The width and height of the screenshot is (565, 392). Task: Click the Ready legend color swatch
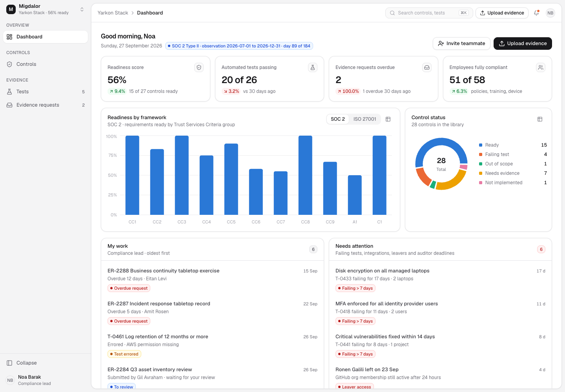pos(481,145)
